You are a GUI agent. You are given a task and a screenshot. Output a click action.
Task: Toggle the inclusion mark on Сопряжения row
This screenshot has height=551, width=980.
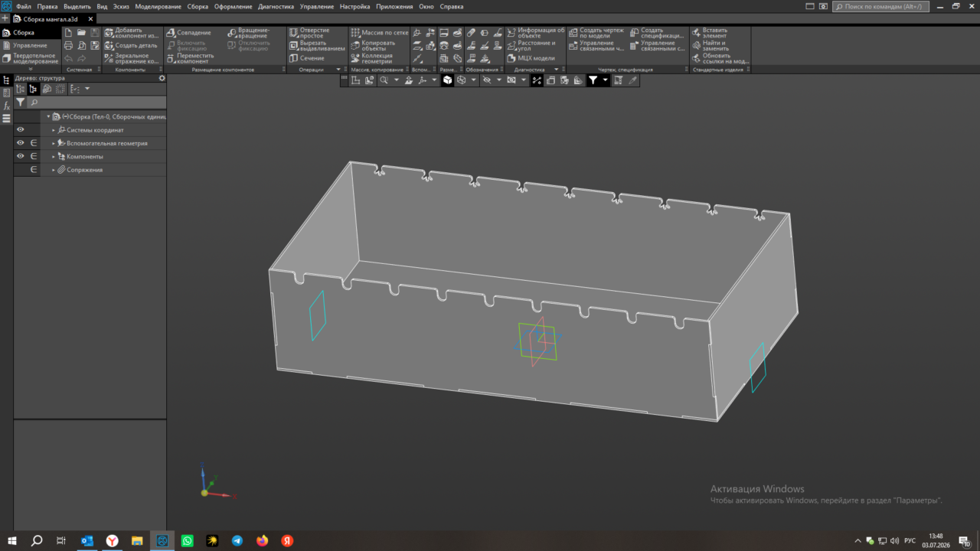(x=34, y=169)
